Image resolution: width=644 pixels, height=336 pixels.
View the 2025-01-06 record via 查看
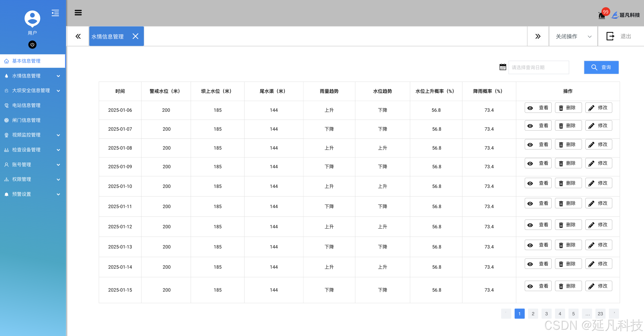[x=538, y=108]
